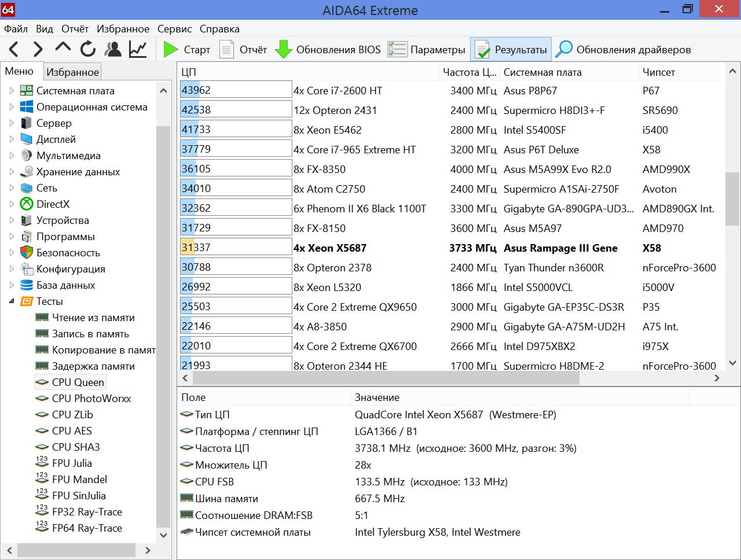Screen dimensions: 741x560
Task: Select the FP32 Ray-Trace test
Action: click(x=87, y=512)
